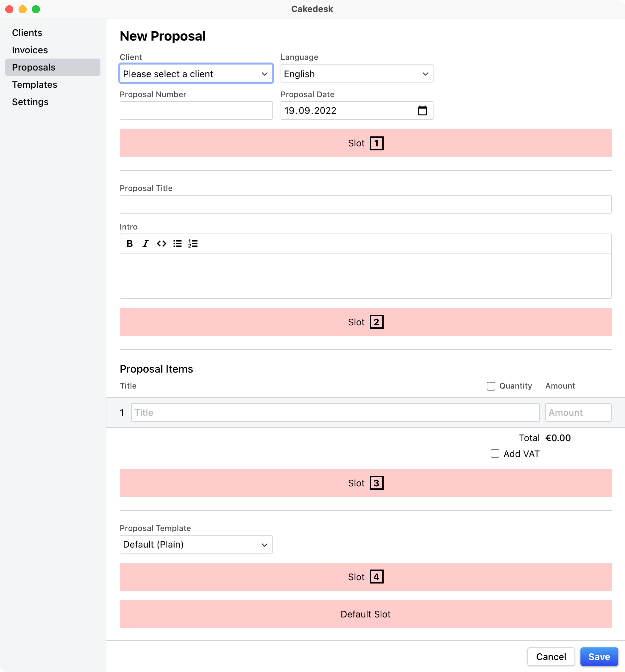Open Templates from the sidebar
Image resolution: width=625 pixels, height=672 pixels.
pos(35,84)
